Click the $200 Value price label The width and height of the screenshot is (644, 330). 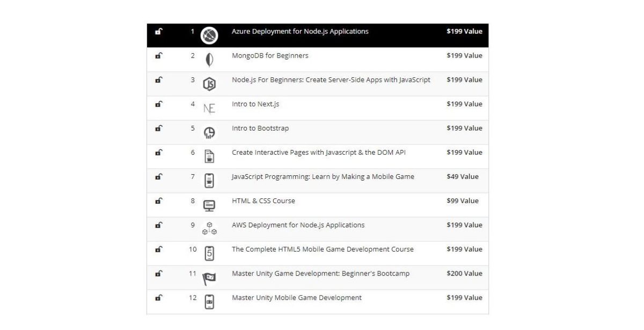[x=464, y=273]
